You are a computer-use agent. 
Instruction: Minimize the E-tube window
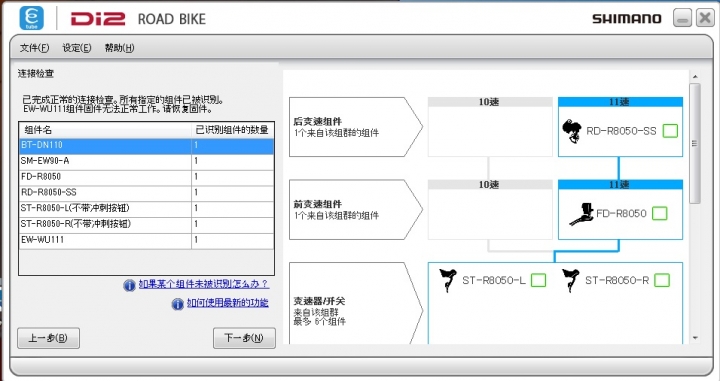(682, 18)
